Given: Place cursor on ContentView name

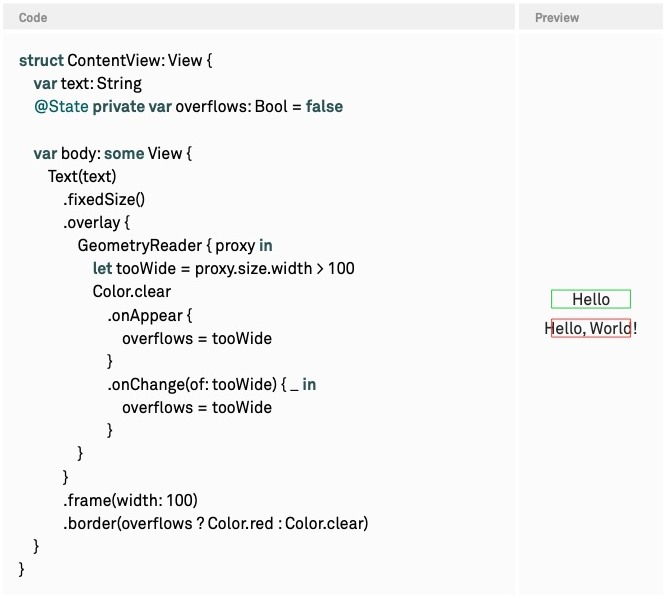Looking at the screenshot, I should click(x=114, y=60).
